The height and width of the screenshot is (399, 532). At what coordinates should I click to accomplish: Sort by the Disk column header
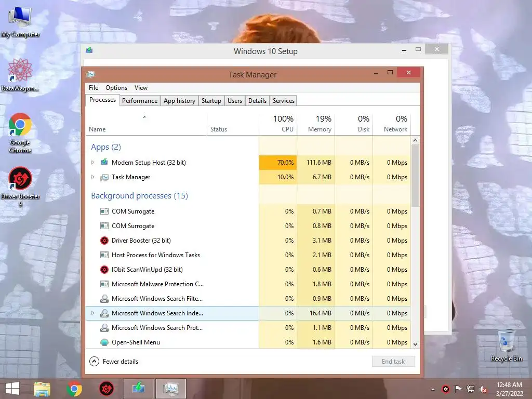tap(354, 125)
